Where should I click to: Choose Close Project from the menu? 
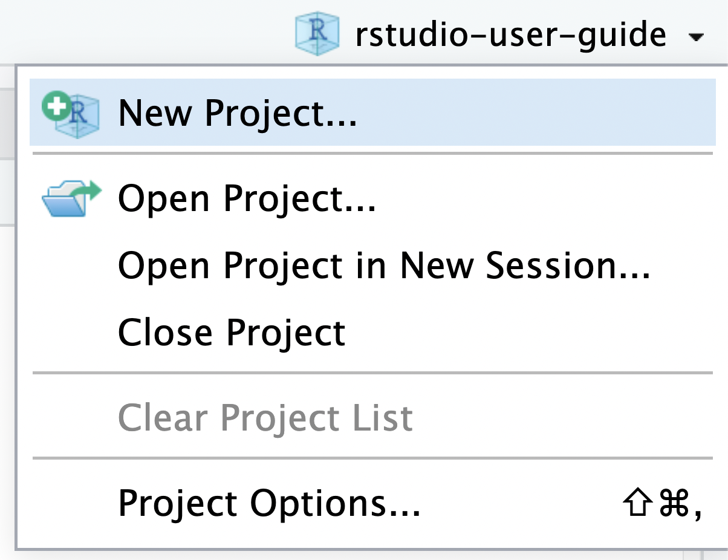point(372,332)
